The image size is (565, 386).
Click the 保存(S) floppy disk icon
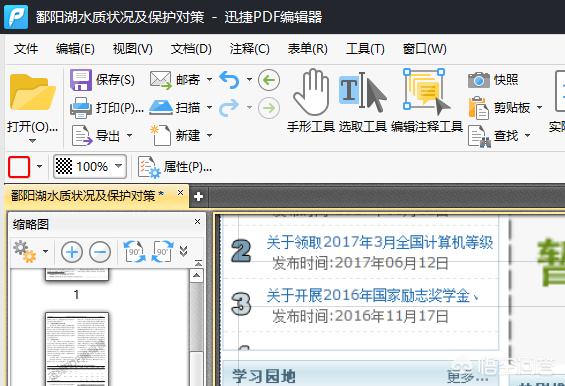(x=81, y=80)
